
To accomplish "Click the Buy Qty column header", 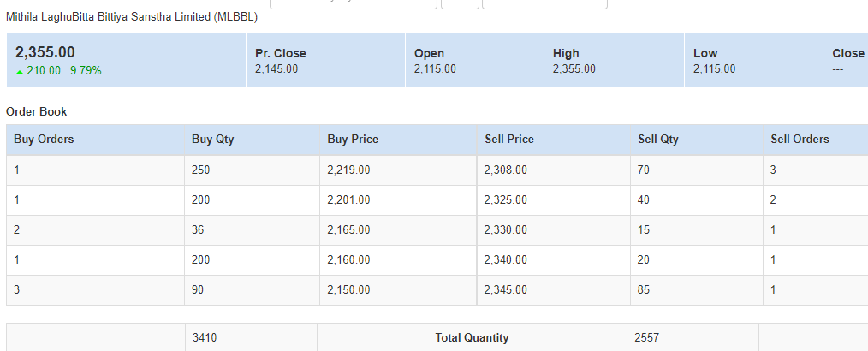I will click(212, 140).
